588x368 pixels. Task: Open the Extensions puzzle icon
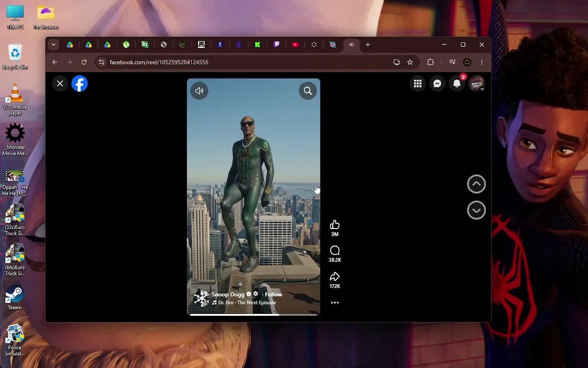click(x=430, y=62)
